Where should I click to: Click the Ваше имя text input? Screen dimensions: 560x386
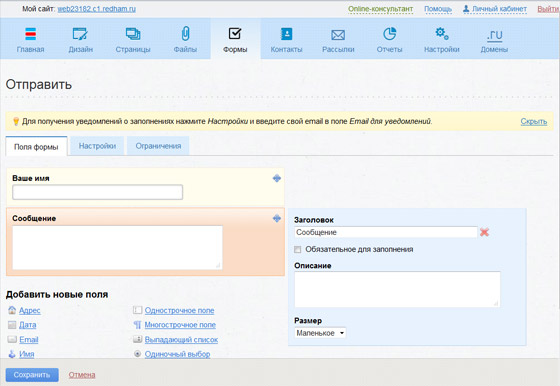coord(98,192)
